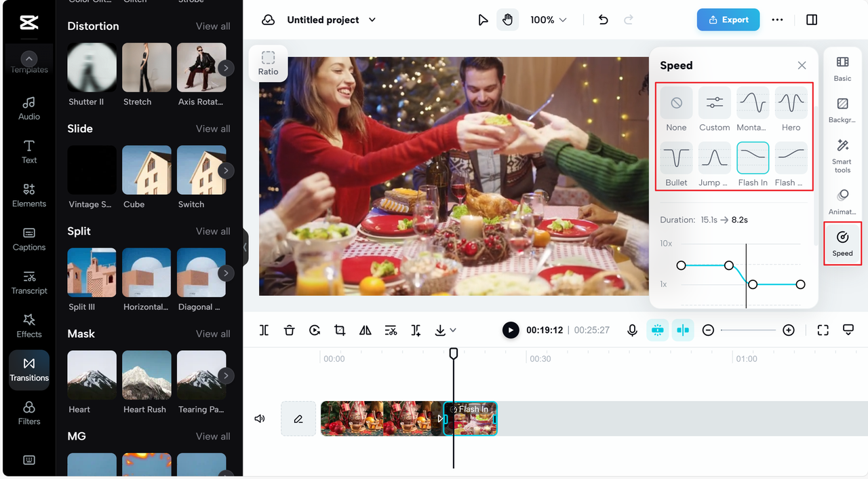Click the CapCut logo icon
Screen dimensions: 868x479
(29, 22)
